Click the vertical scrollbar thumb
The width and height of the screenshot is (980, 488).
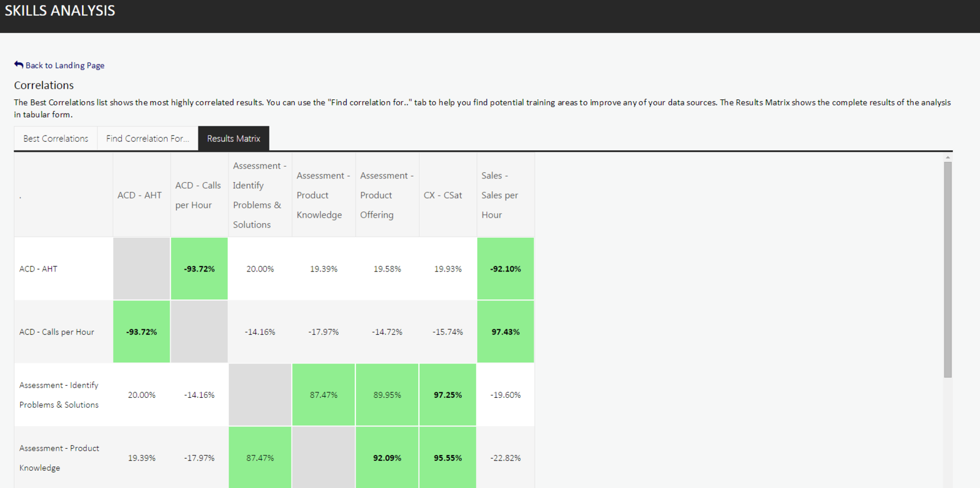tap(948, 270)
